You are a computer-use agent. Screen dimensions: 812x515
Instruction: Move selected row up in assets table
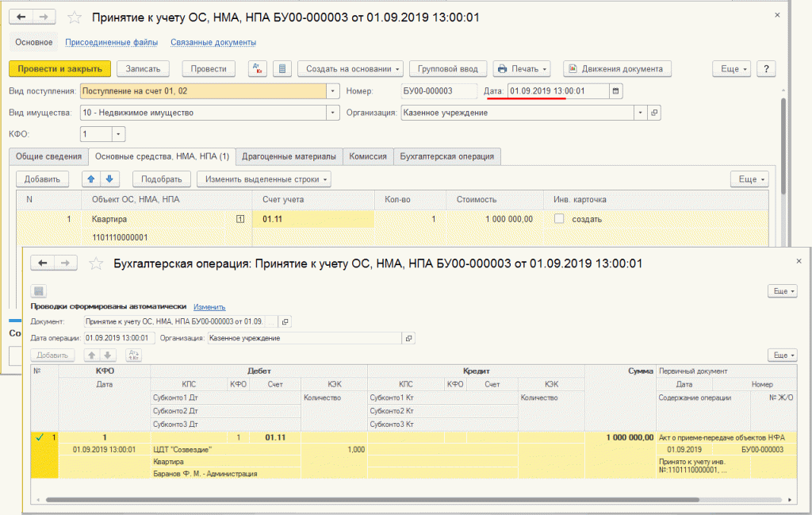click(x=91, y=179)
